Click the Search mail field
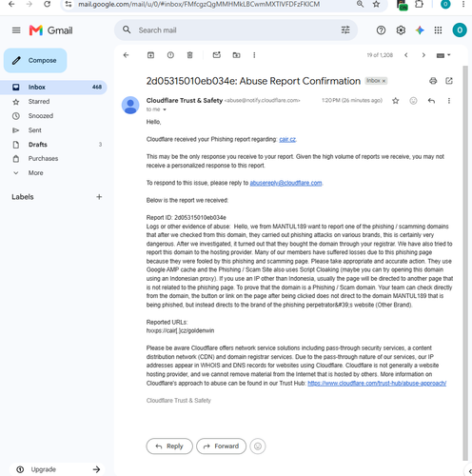Viewport: 472px width, 476px height. tap(236, 30)
